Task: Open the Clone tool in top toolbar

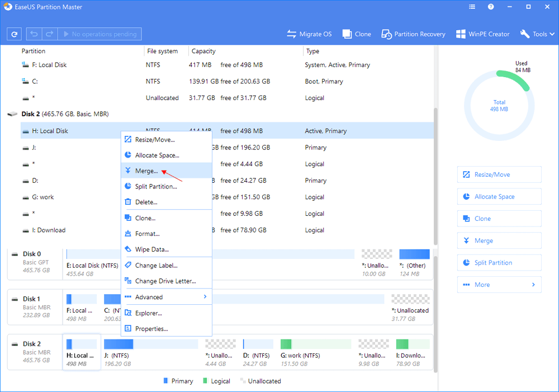Action: (x=357, y=34)
